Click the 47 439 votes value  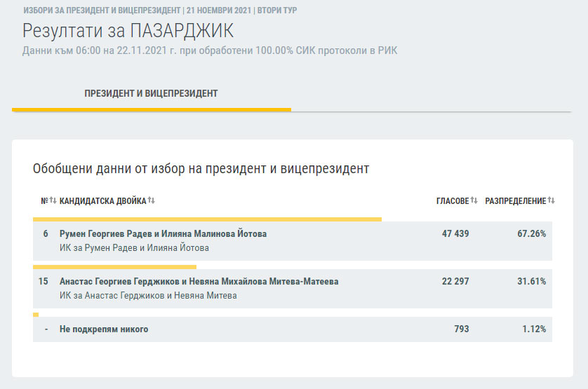455,234
